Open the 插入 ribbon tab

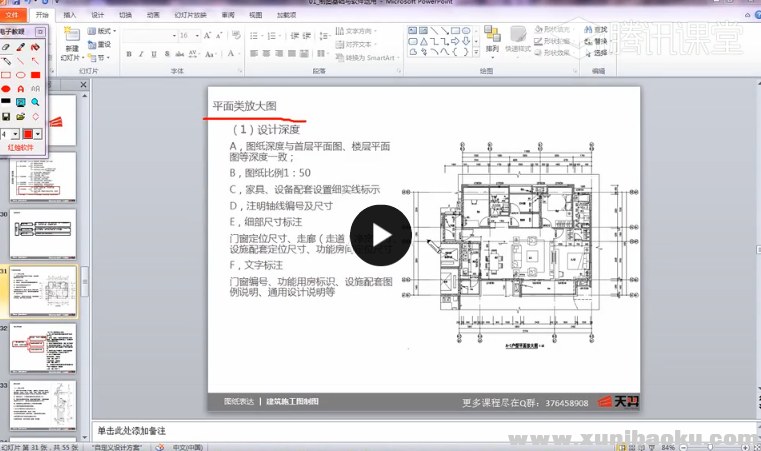coord(69,16)
